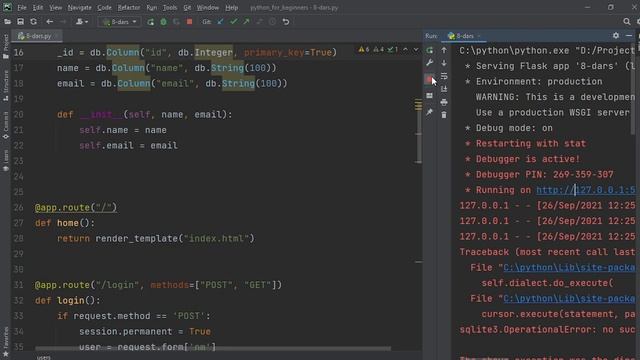Show Git history clock icon
The height and width of the screenshot is (360, 640).
click(272, 22)
